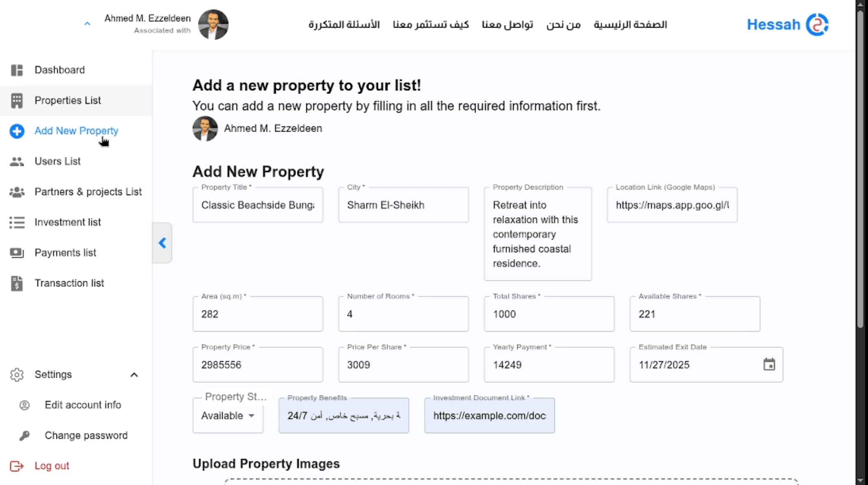Click the Property Title input field
This screenshot has height=485, width=868.
(257, 205)
